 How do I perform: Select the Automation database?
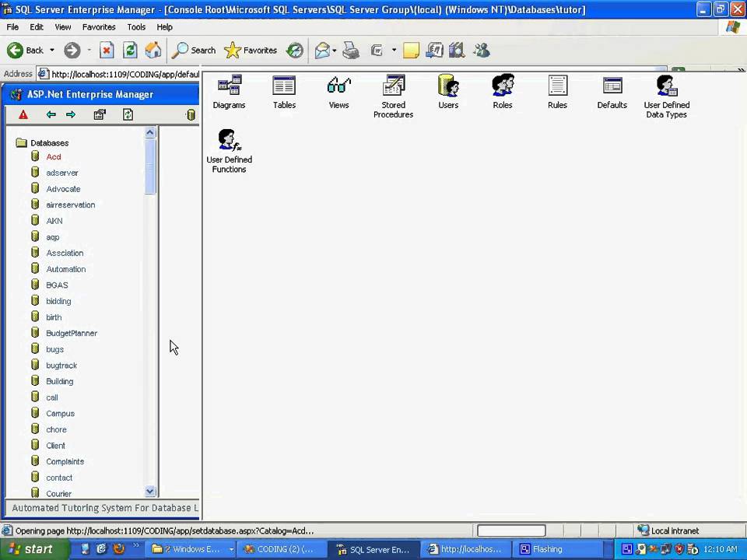(65, 269)
